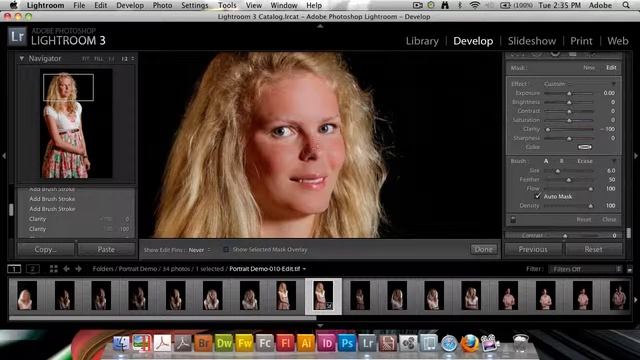This screenshot has height=360, width=640.
Task: Set Navigator zoom to FIT
Action: coord(85,59)
